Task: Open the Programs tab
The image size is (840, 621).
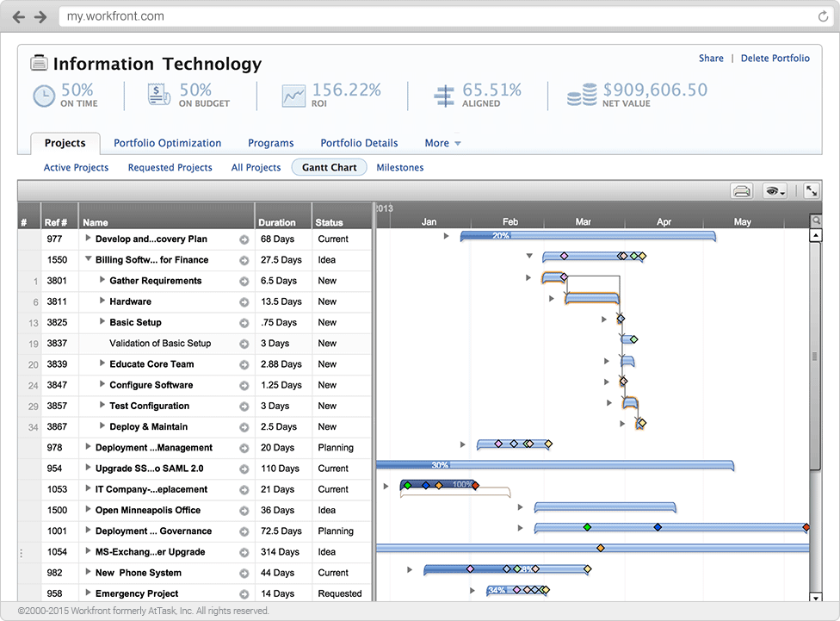Action: tap(270, 143)
